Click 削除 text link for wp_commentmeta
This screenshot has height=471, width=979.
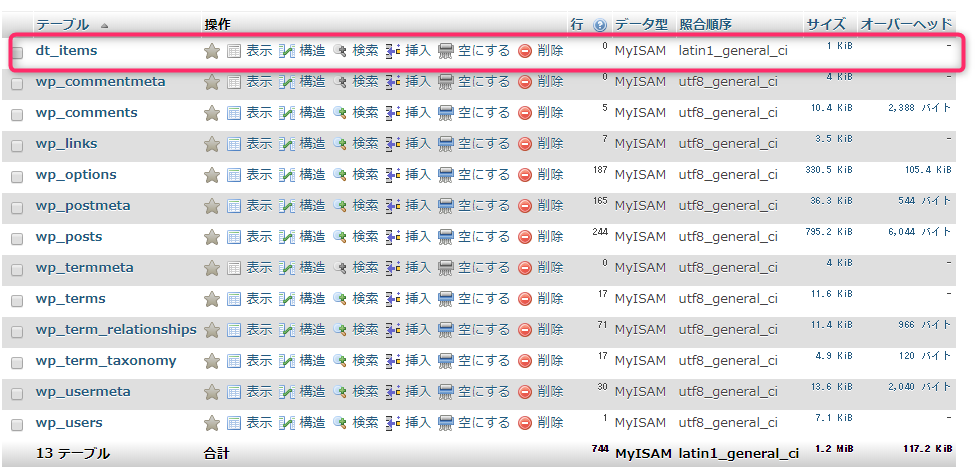pos(550,82)
